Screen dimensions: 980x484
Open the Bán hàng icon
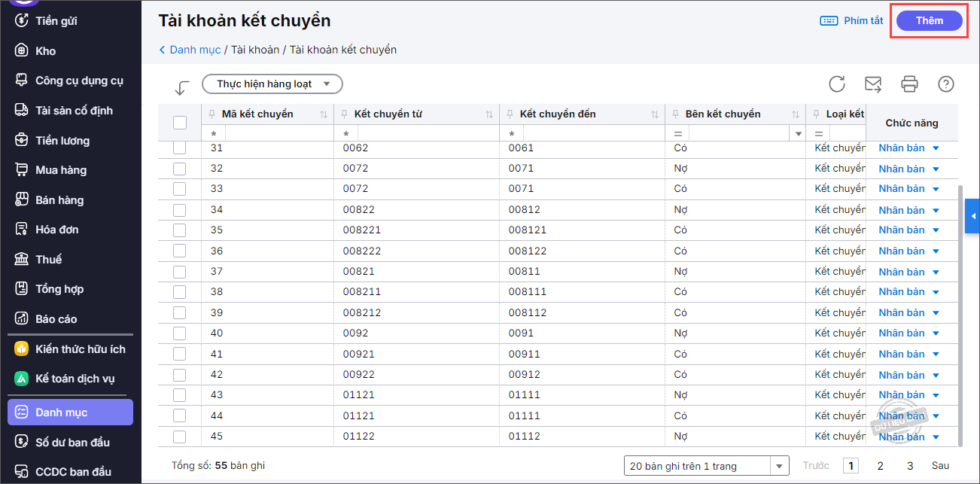click(22, 199)
